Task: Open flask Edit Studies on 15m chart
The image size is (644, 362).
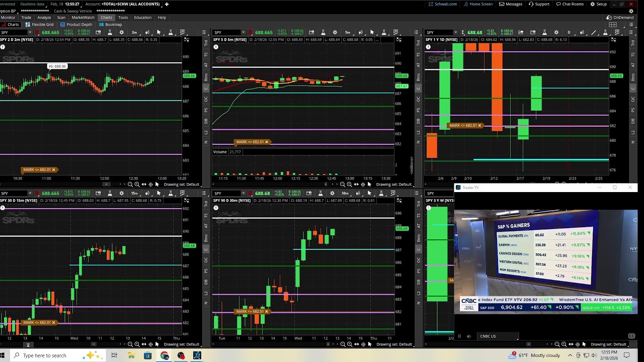Action: point(110,193)
